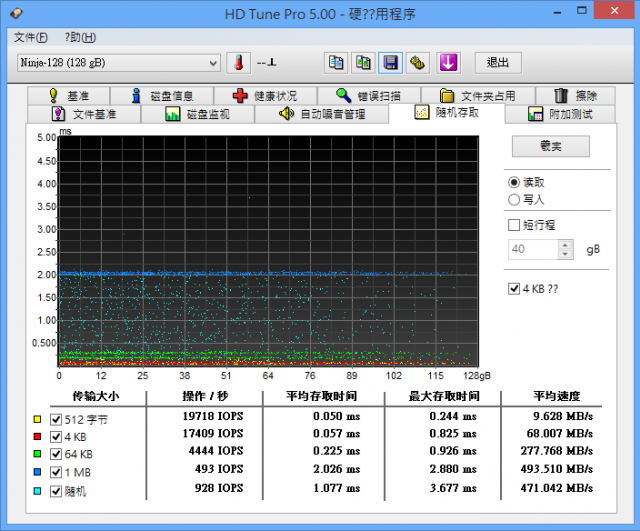Click the save screenshot floppy icon

(x=391, y=63)
